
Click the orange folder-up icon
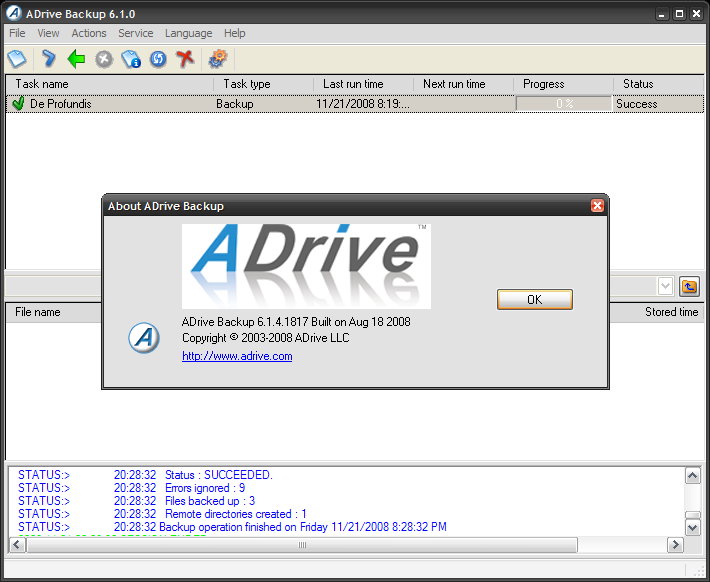[689, 286]
